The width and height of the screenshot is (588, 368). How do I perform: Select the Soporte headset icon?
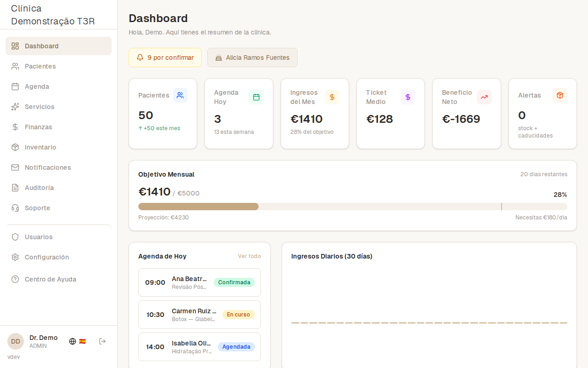[15, 207]
